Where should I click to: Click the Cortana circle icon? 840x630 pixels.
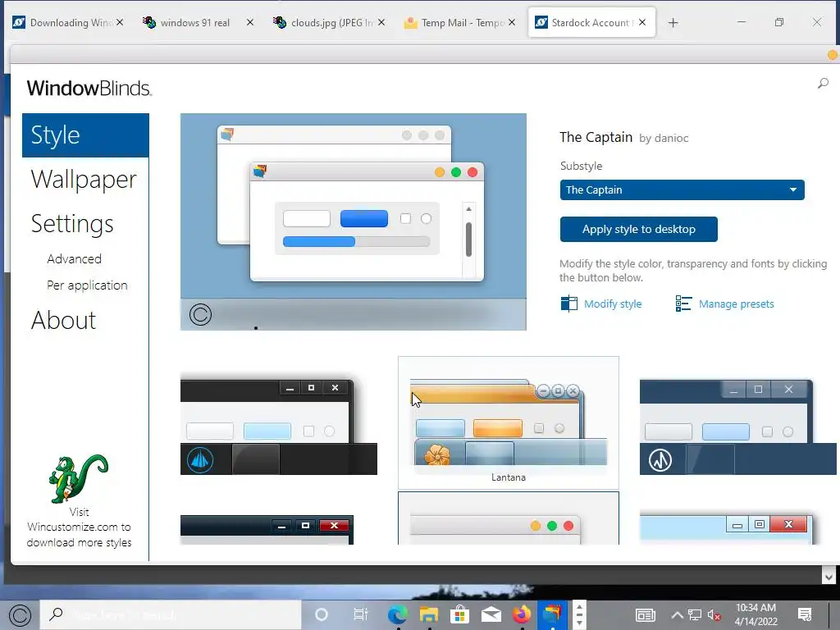(x=322, y=614)
